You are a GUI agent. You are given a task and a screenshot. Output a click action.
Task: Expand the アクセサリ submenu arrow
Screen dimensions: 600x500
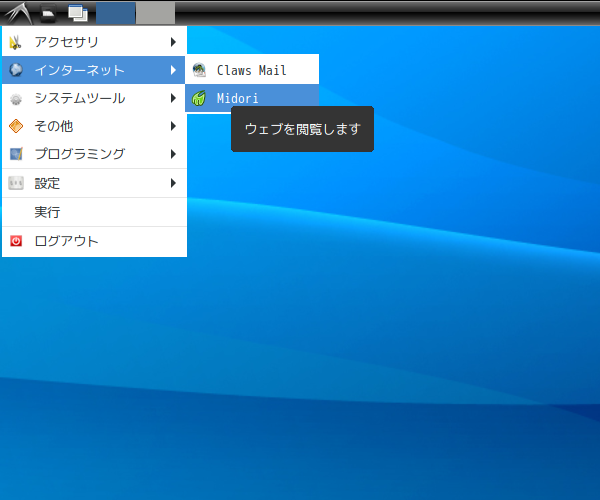coord(173,42)
